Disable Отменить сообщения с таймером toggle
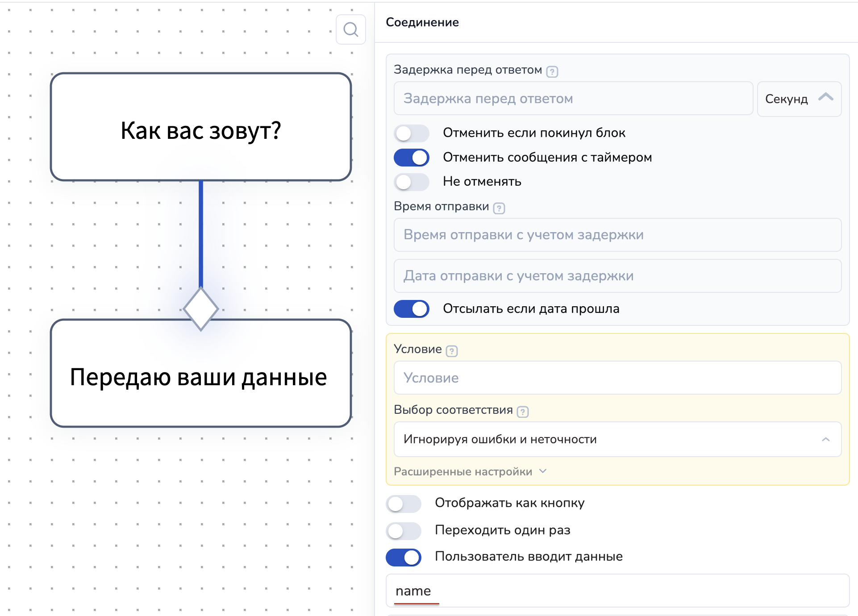This screenshot has width=858, height=616. pos(411,158)
